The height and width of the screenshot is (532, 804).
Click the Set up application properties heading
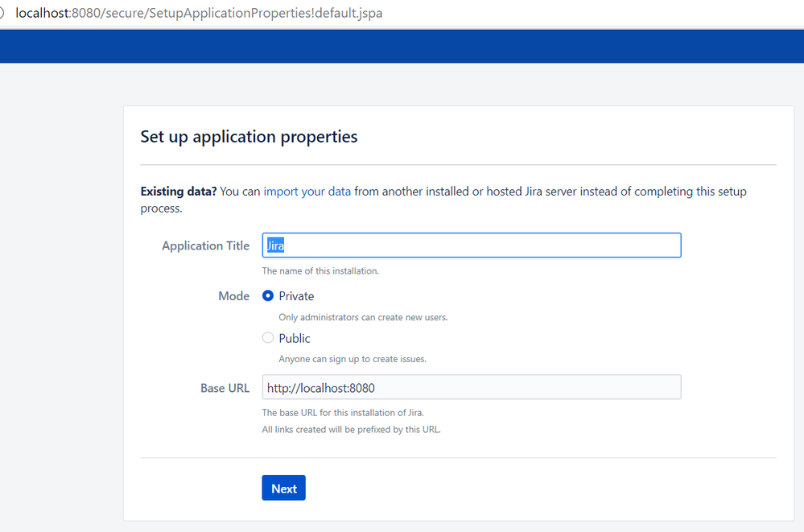point(249,137)
